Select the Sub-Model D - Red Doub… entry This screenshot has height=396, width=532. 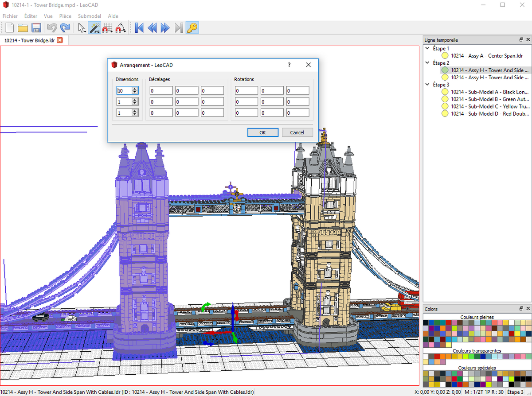(x=490, y=113)
